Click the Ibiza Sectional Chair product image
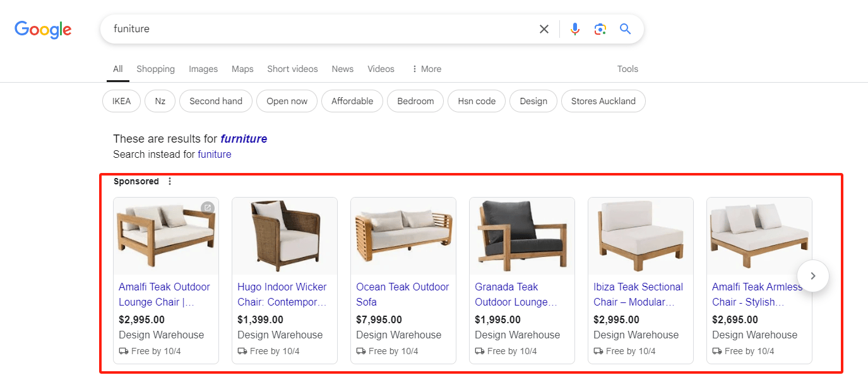The image size is (868, 375). [x=641, y=236]
